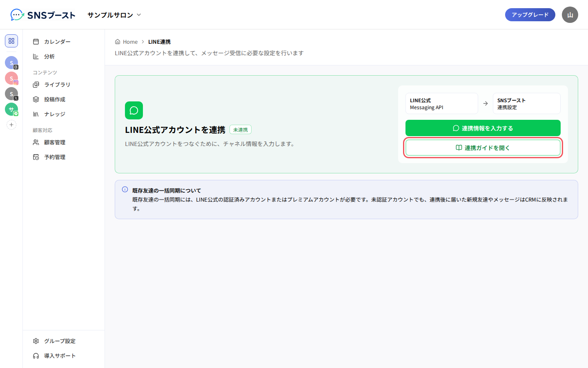Viewport: 588px width, 368px height.
Task: Click the SNSブースト logo
Action: click(x=43, y=15)
